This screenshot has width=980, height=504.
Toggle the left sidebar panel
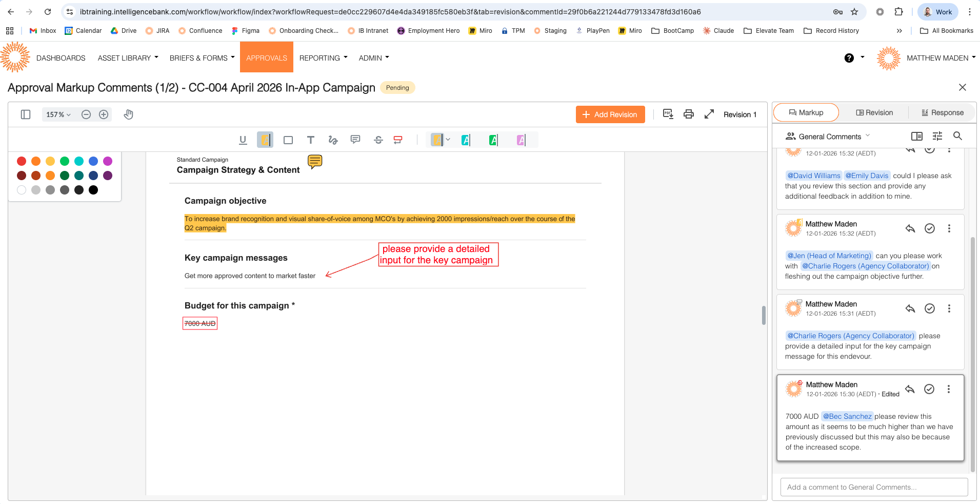pyautogui.click(x=26, y=114)
